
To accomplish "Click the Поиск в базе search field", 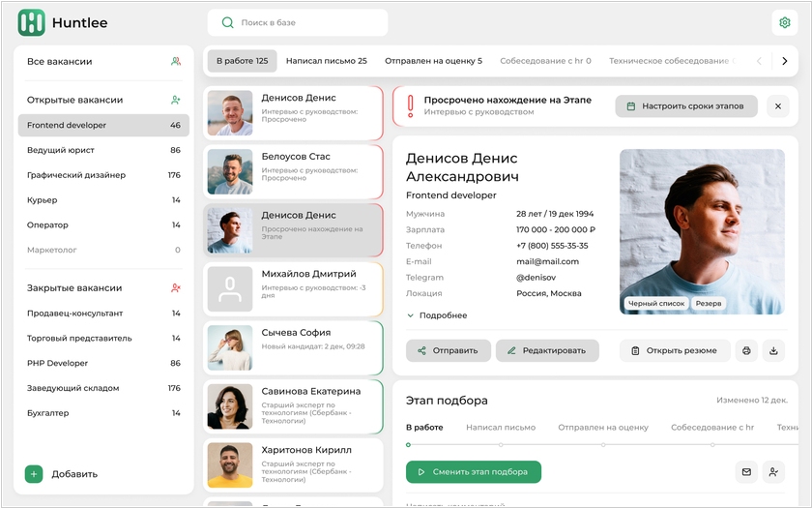I will click(298, 23).
